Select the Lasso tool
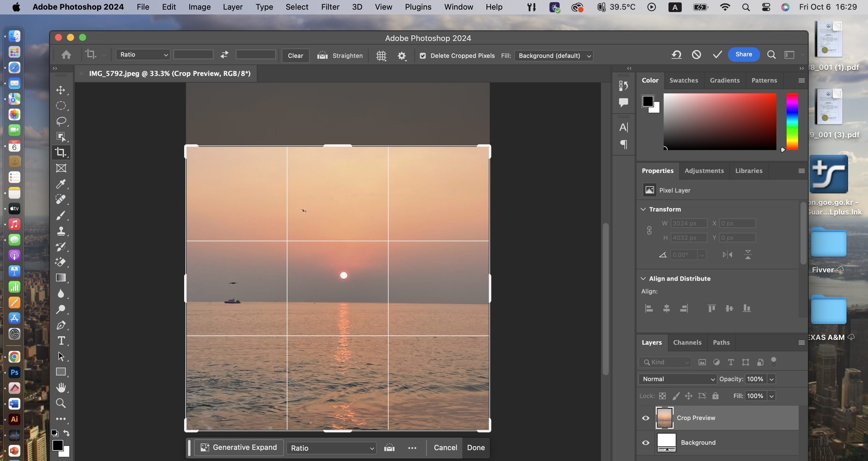 [61, 121]
